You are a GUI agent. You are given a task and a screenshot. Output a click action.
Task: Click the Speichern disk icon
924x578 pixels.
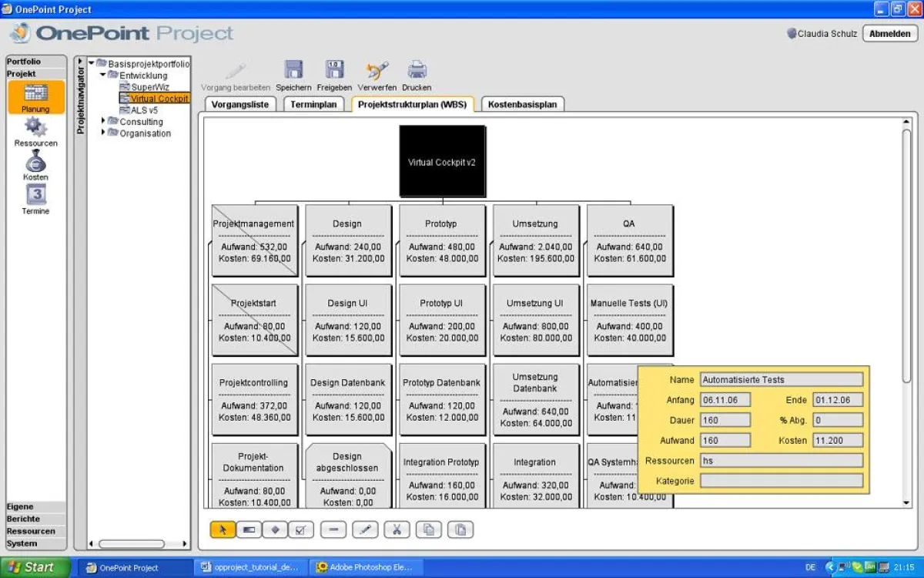click(293, 69)
